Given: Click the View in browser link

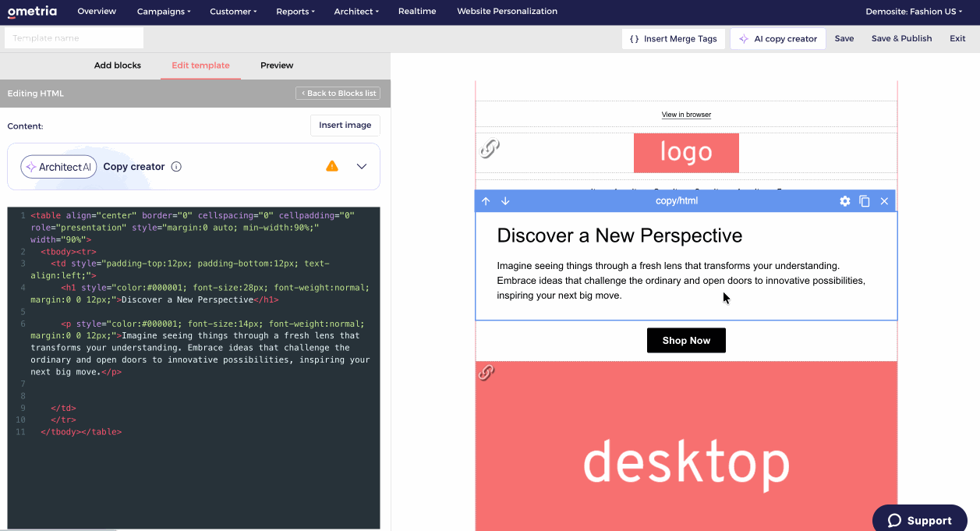Looking at the screenshot, I should pyautogui.click(x=686, y=115).
